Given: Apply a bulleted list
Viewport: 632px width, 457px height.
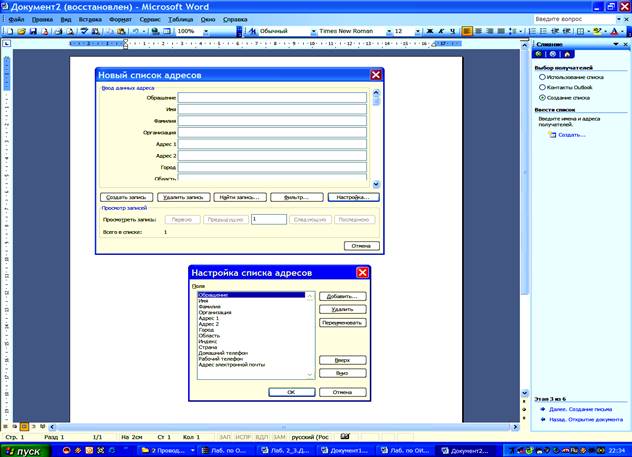Looking at the screenshot, I should [543, 31].
